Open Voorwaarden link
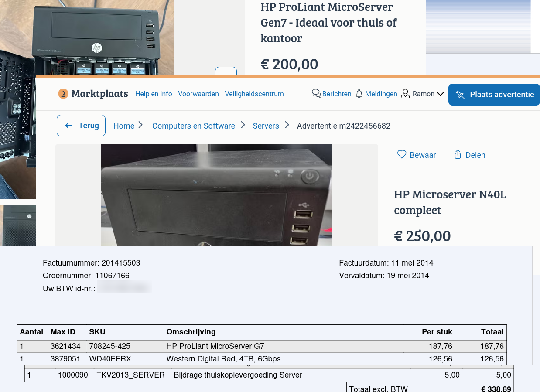 pyautogui.click(x=198, y=94)
